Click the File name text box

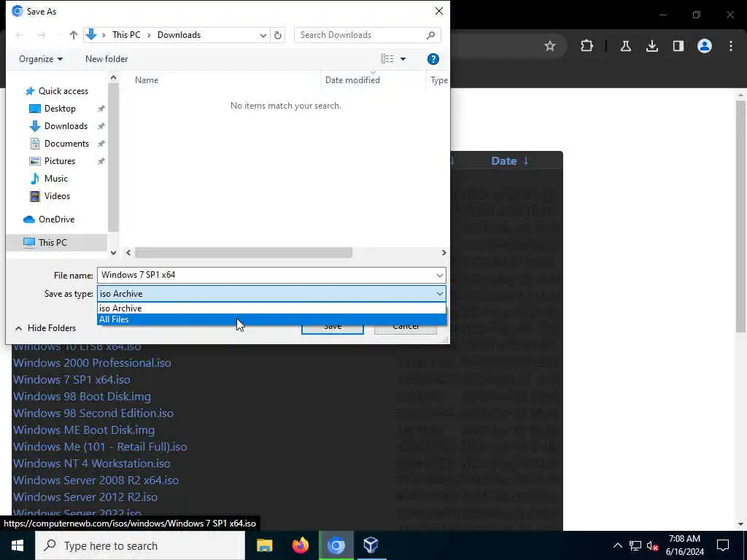tap(266, 275)
